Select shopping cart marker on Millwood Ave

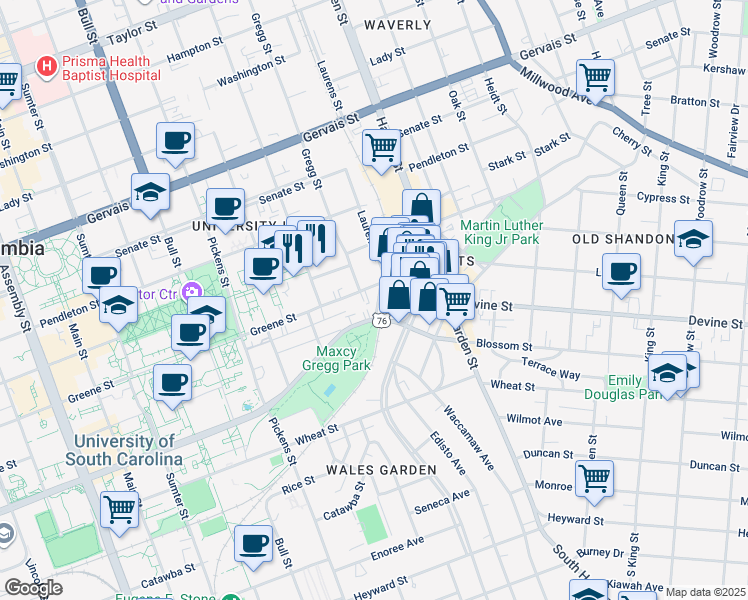pos(595,82)
